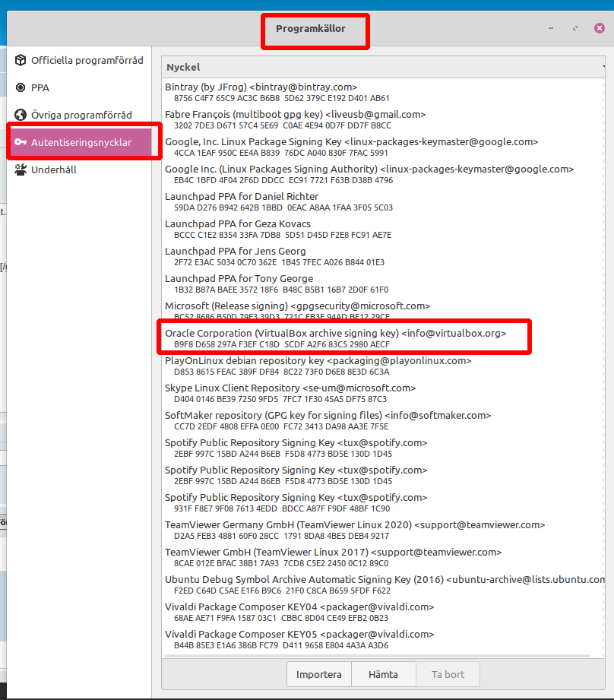The height and width of the screenshot is (700, 614).
Task: Switch to the Underhåll section
Action: point(53,170)
